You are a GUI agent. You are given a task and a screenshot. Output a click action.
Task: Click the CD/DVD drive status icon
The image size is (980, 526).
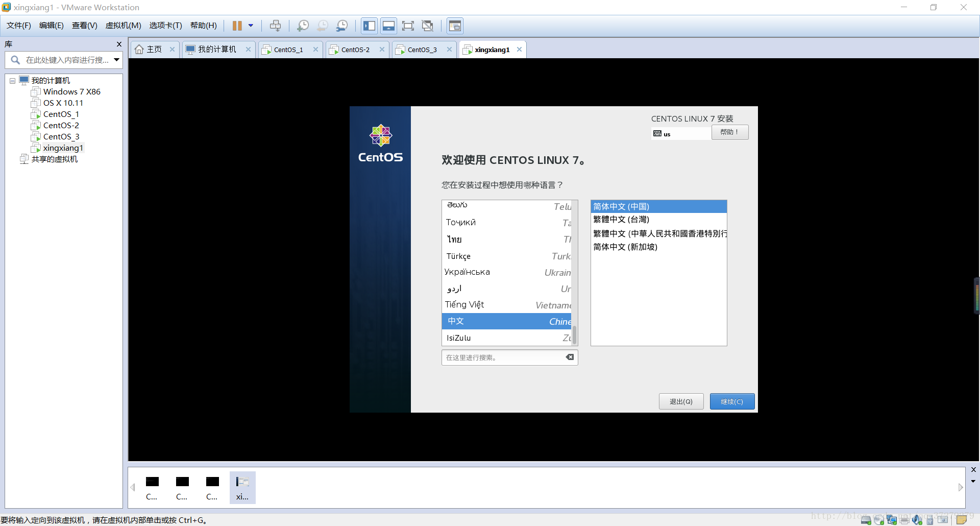(x=879, y=520)
